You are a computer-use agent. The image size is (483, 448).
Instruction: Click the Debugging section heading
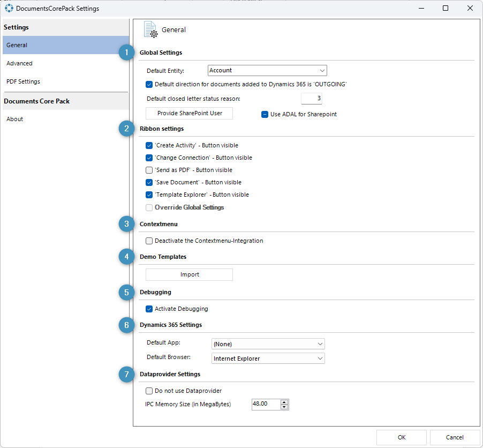coord(155,292)
